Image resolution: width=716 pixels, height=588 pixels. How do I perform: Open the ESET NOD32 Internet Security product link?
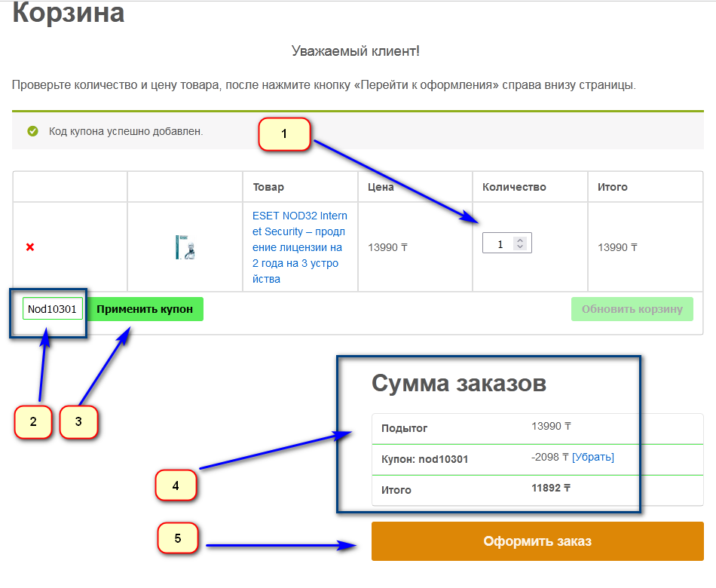299,247
